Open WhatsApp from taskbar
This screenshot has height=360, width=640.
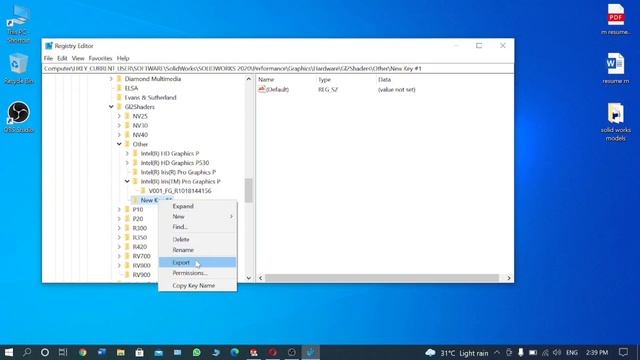[196, 352]
